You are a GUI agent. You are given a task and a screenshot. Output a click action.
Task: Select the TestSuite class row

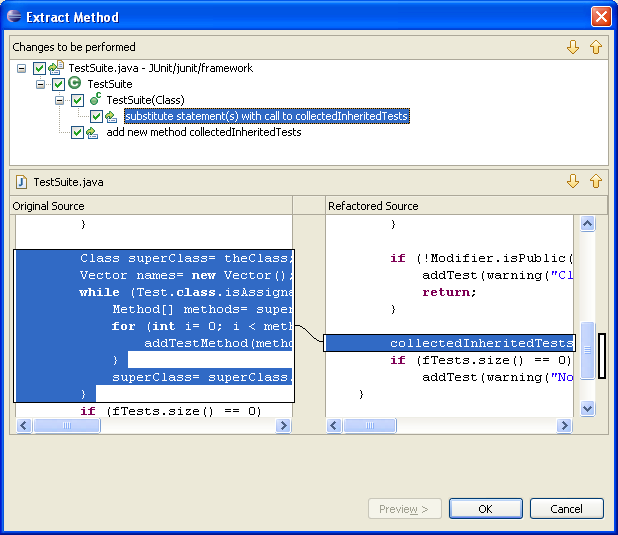110,84
